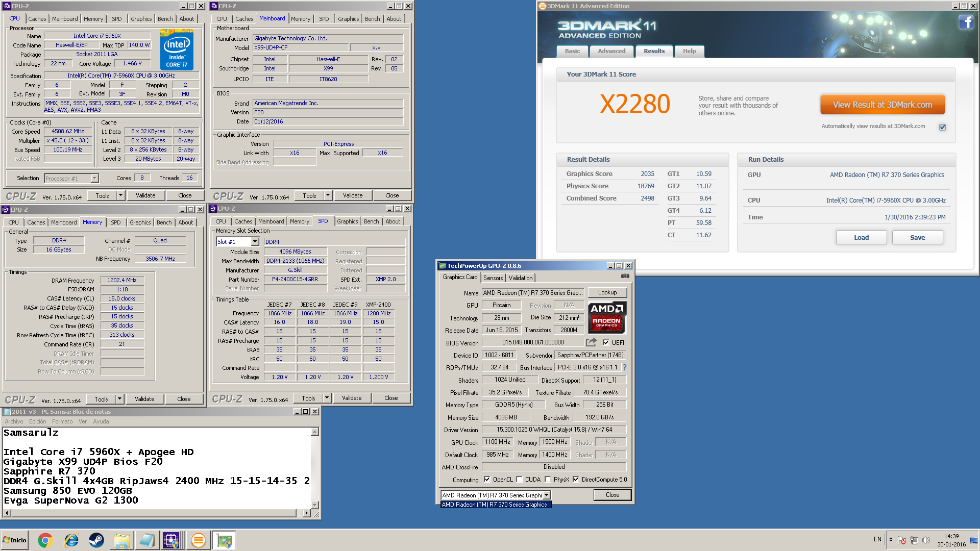
Task: Open Tools arrow in CPU-Z CPU window
Action: tap(120, 195)
